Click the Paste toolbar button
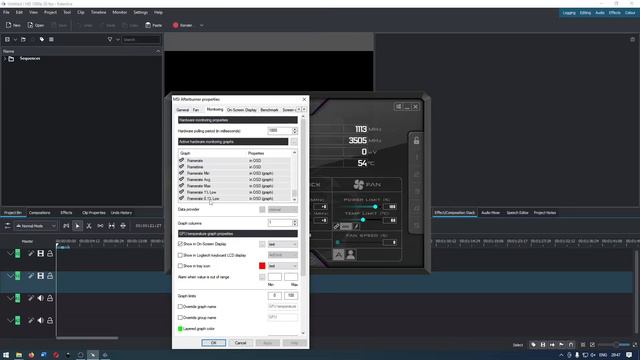 [x=153, y=25]
